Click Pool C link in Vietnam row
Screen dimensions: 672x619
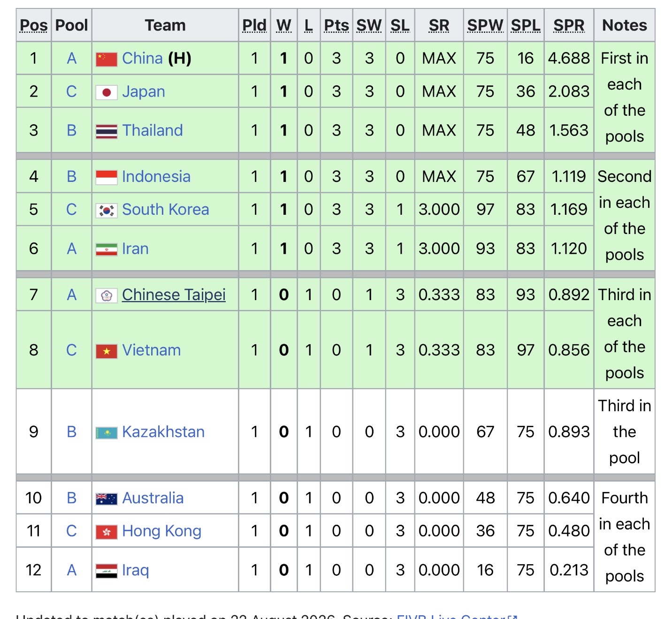71,350
